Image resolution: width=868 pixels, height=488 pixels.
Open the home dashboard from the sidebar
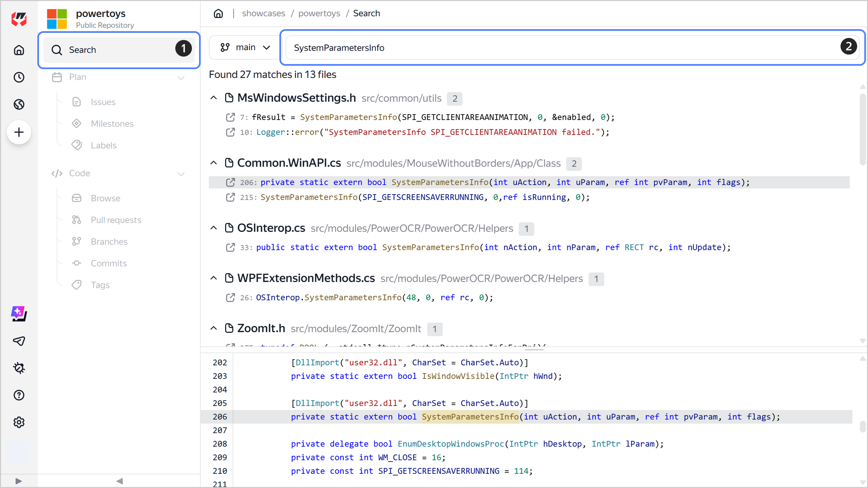(19, 50)
